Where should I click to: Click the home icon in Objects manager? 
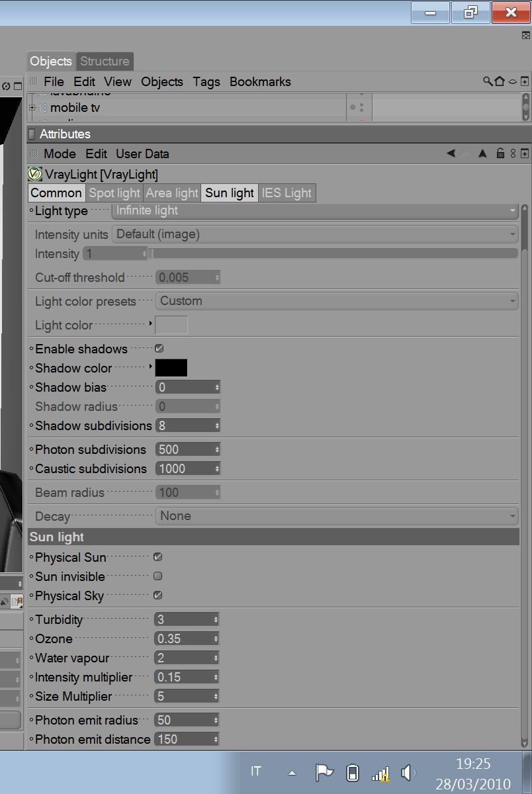pyautogui.click(x=500, y=81)
